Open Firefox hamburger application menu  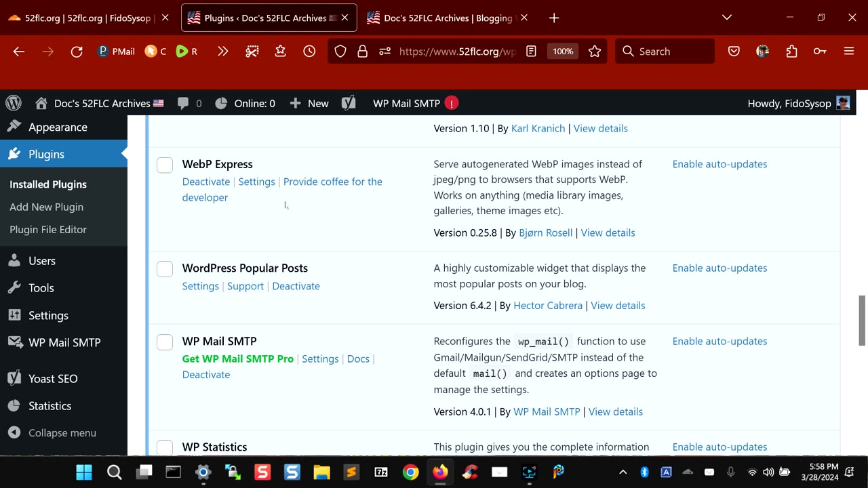point(849,52)
